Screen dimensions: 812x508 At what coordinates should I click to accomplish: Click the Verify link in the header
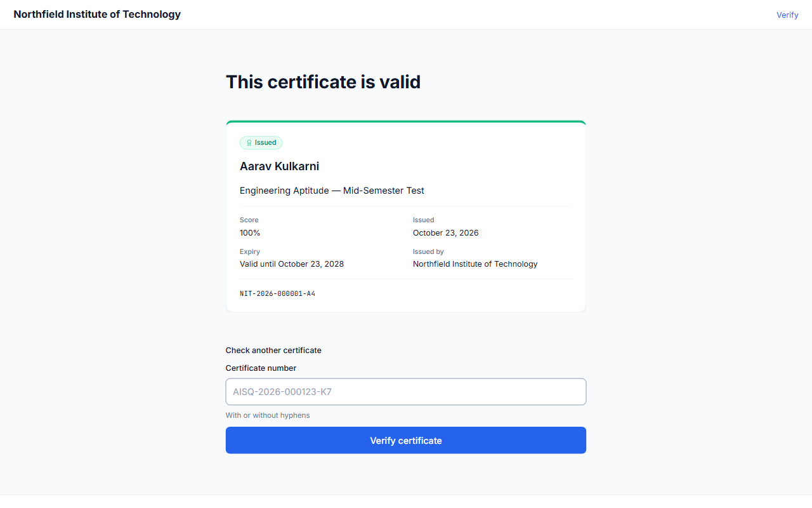tap(787, 15)
